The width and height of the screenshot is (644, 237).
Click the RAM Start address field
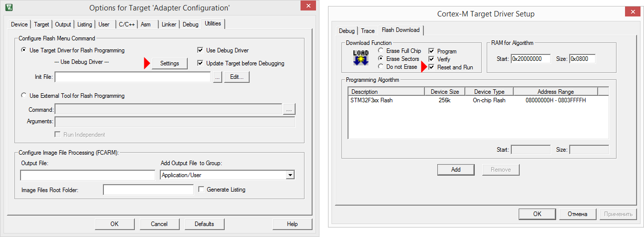pyautogui.click(x=530, y=59)
